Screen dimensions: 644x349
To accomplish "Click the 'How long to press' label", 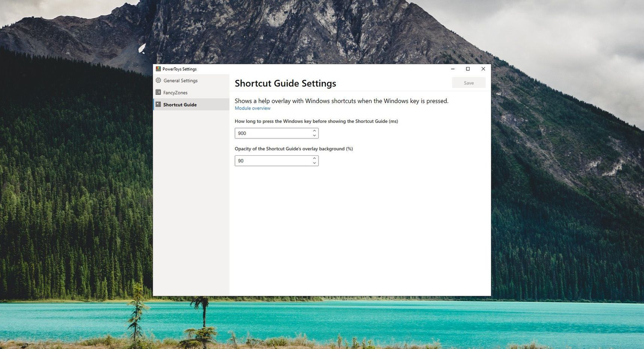I will (x=316, y=121).
